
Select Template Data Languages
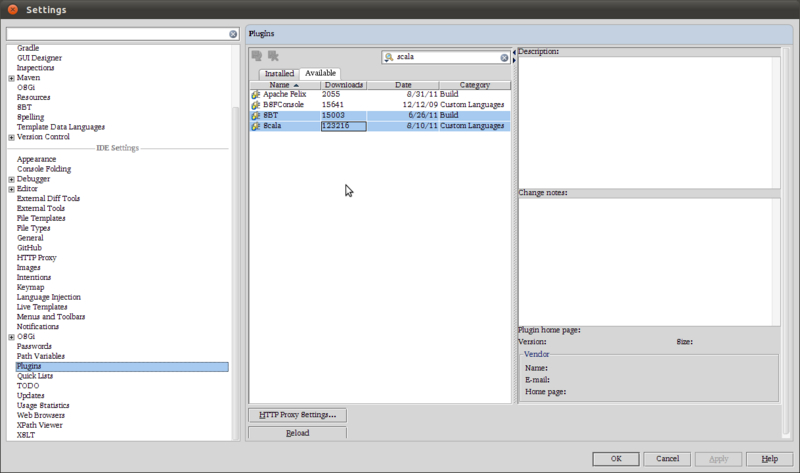61,127
